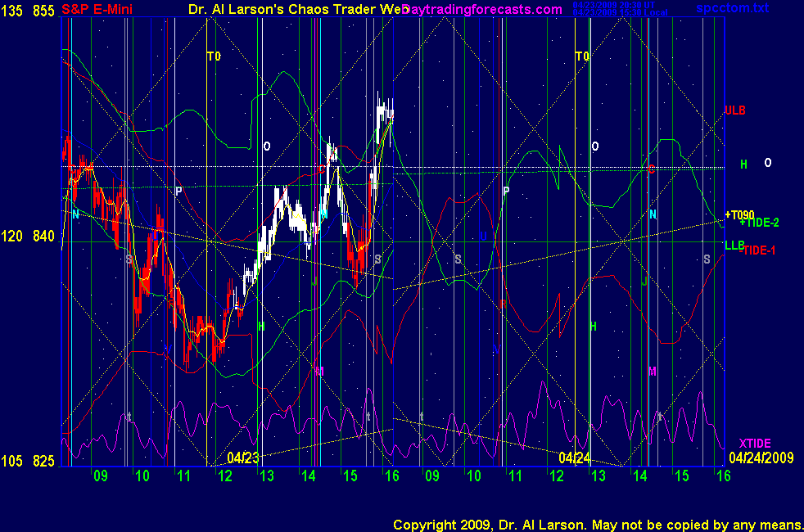Click the red "S&P E-Mini" chart title

pyautogui.click(x=97, y=9)
